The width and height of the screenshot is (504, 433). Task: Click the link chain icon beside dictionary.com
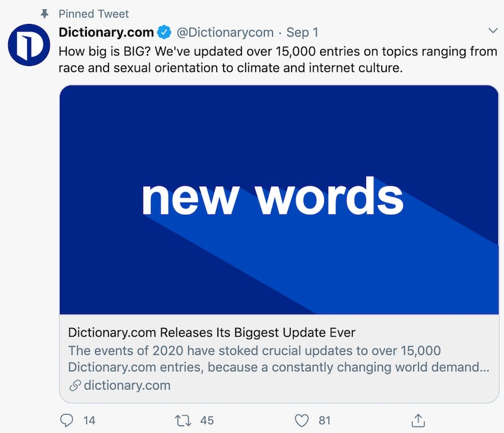point(75,385)
